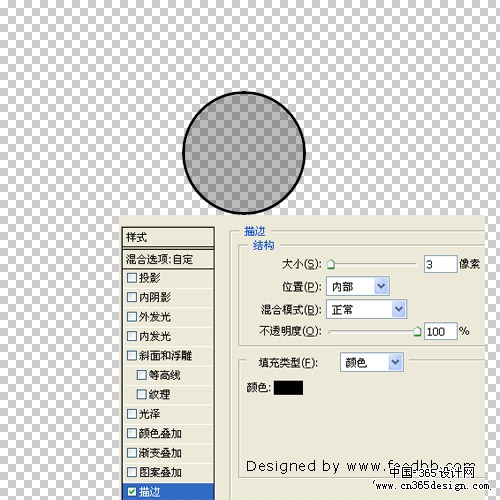Select the 斜面和浮雕 style label
Viewport: 500px width, 500px height.
pos(165,356)
